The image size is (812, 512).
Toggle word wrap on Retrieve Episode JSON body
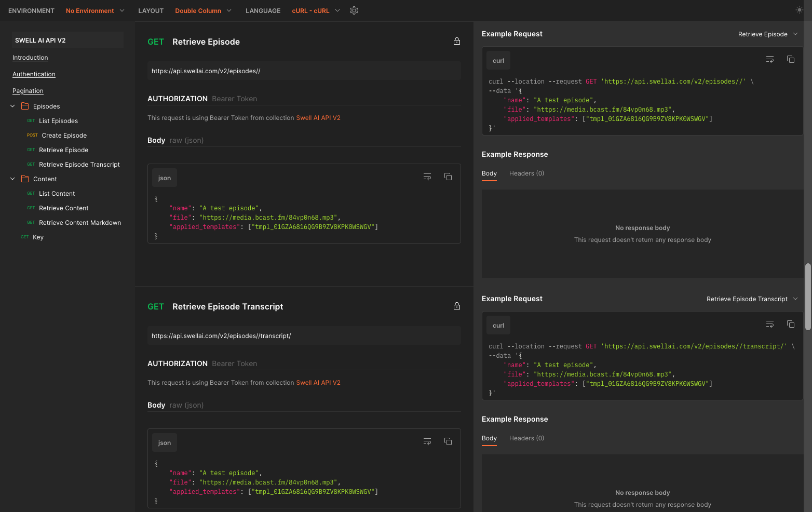[427, 177]
